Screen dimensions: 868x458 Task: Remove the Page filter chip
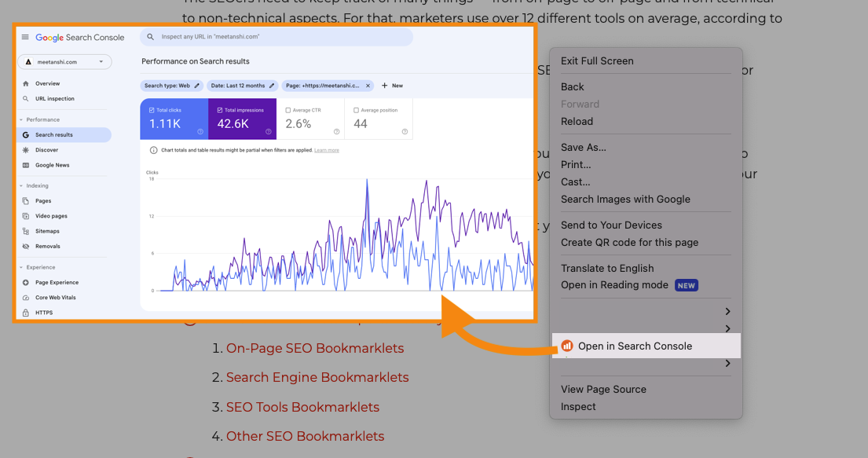click(x=368, y=86)
